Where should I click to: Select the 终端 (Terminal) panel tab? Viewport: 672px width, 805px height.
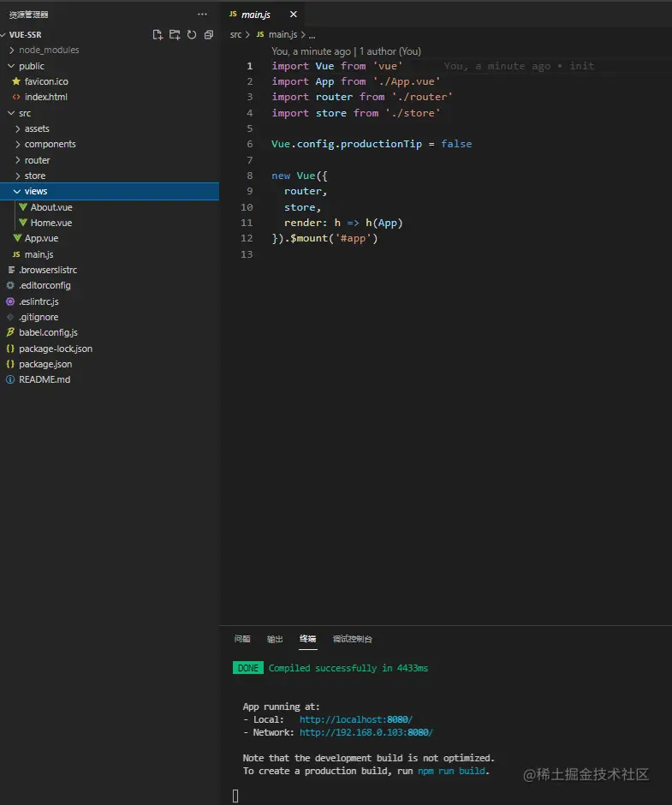(307, 639)
